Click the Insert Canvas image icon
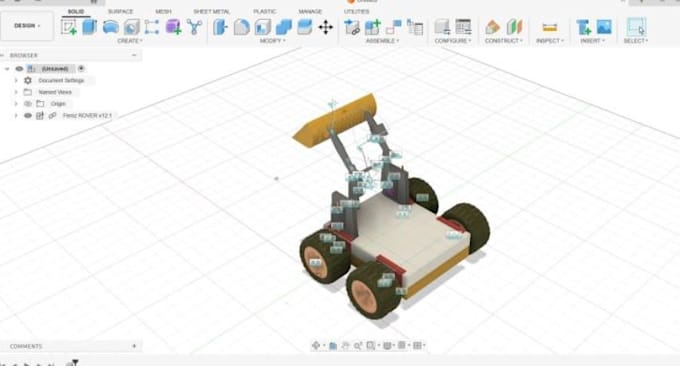Screen dimensions: 680x366 click(604, 27)
